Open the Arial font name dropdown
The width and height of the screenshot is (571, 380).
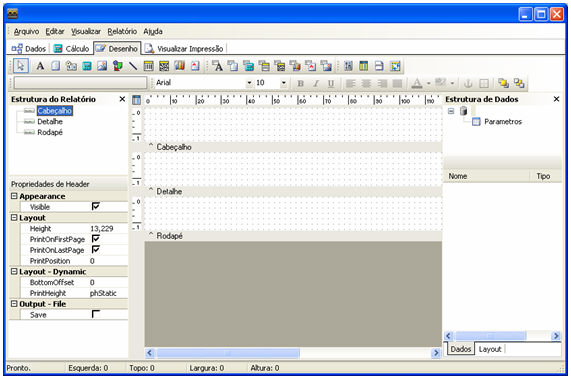[249, 83]
